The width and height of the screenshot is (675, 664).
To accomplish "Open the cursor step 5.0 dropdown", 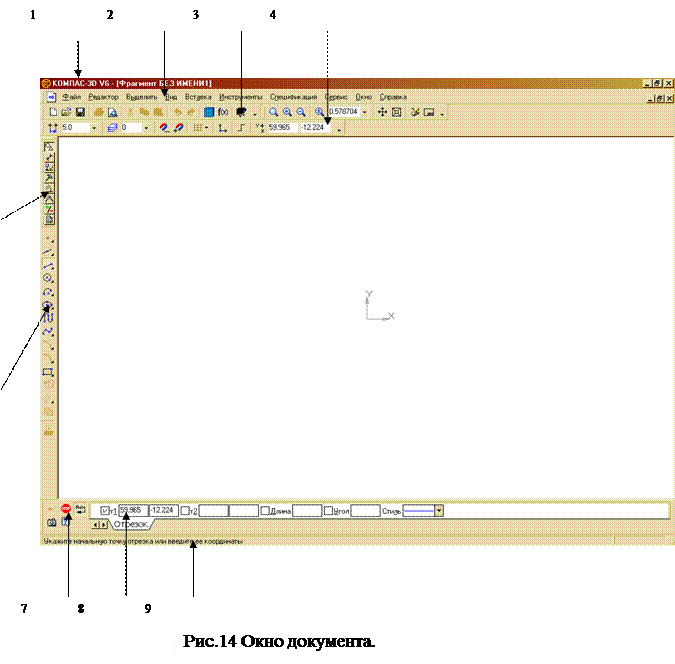I will point(94,128).
